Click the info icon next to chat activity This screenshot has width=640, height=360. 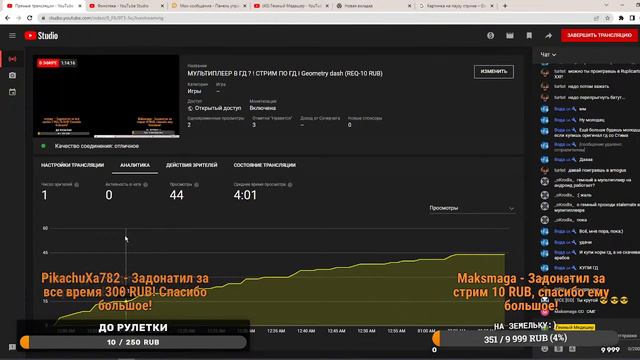146,184
